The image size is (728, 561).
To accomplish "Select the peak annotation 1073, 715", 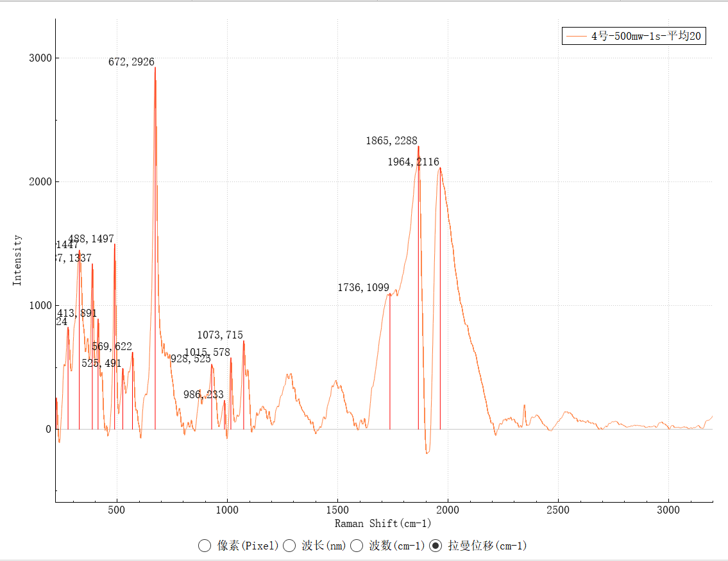I will click(220, 335).
